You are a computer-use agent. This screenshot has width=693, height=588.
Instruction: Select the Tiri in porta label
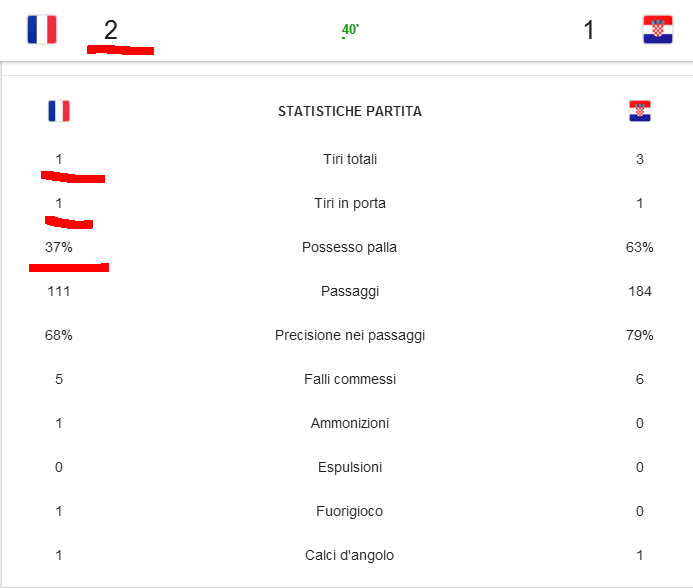click(350, 203)
